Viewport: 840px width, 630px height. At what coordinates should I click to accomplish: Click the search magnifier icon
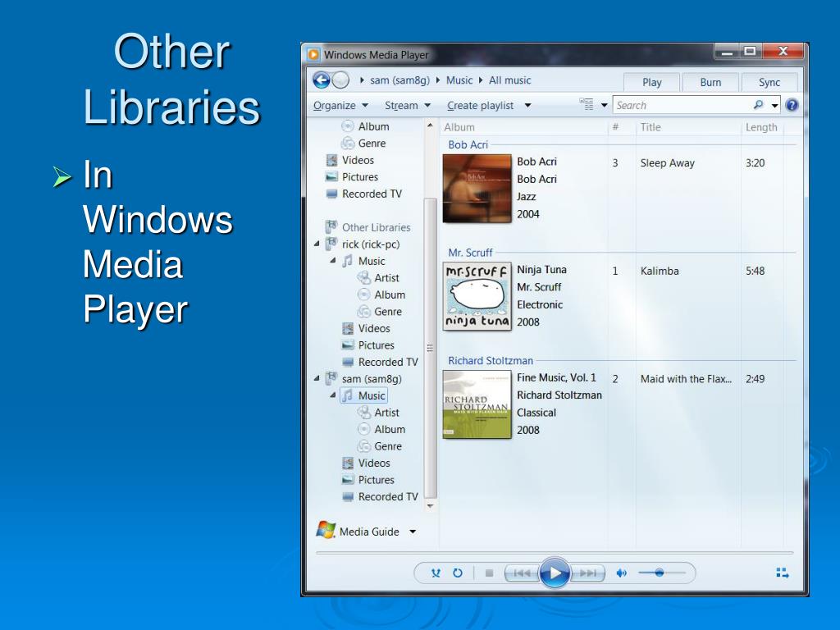coord(758,105)
